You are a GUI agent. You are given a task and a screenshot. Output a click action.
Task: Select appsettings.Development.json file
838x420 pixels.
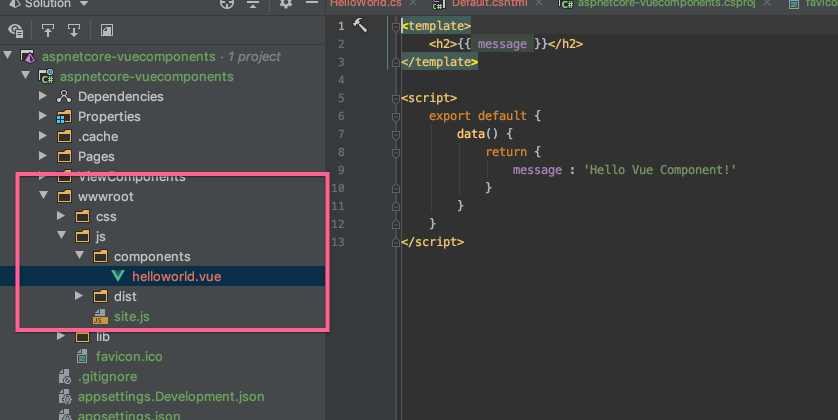(171, 396)
